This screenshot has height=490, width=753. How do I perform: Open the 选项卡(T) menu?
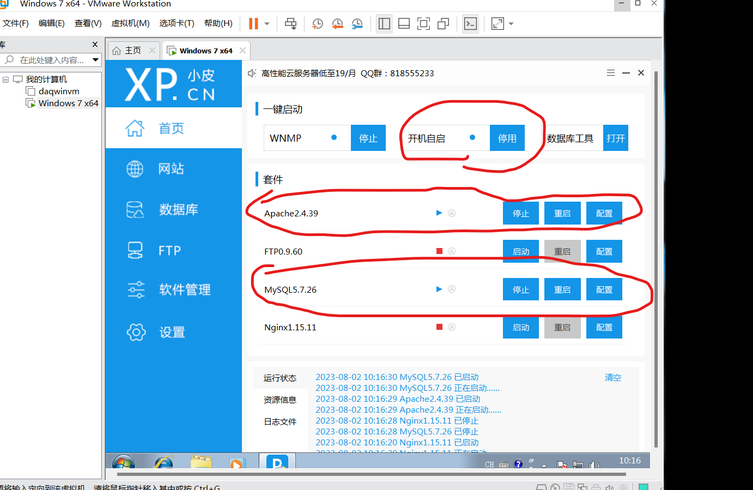[x=177, y=23]
